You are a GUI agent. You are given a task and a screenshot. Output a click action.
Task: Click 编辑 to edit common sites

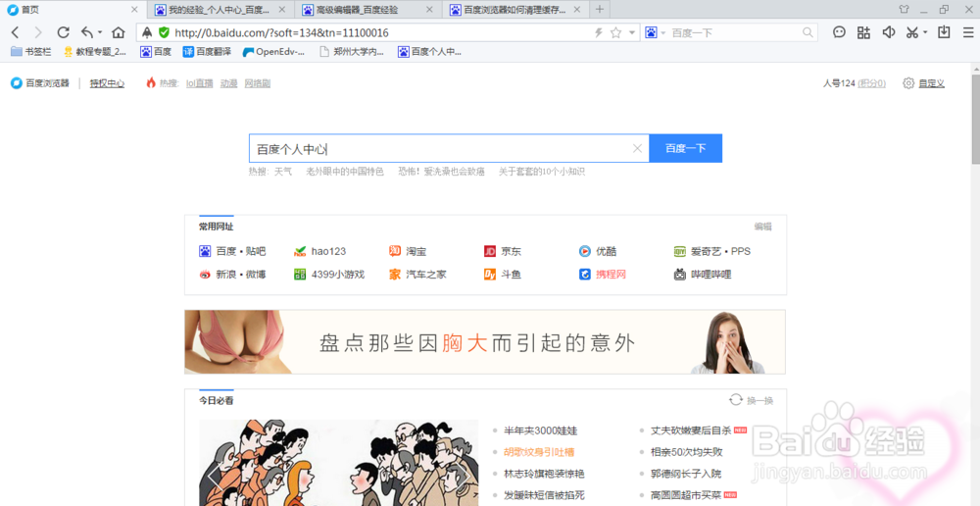763,227
